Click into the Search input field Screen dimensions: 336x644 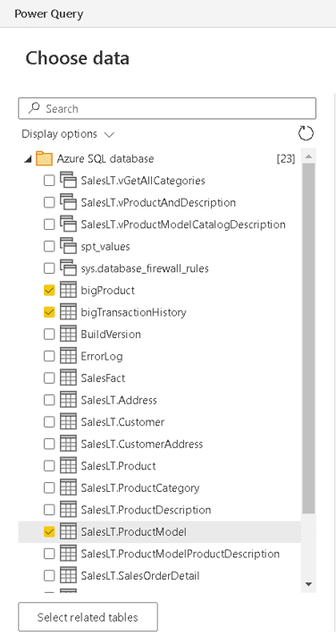point(167,108)
